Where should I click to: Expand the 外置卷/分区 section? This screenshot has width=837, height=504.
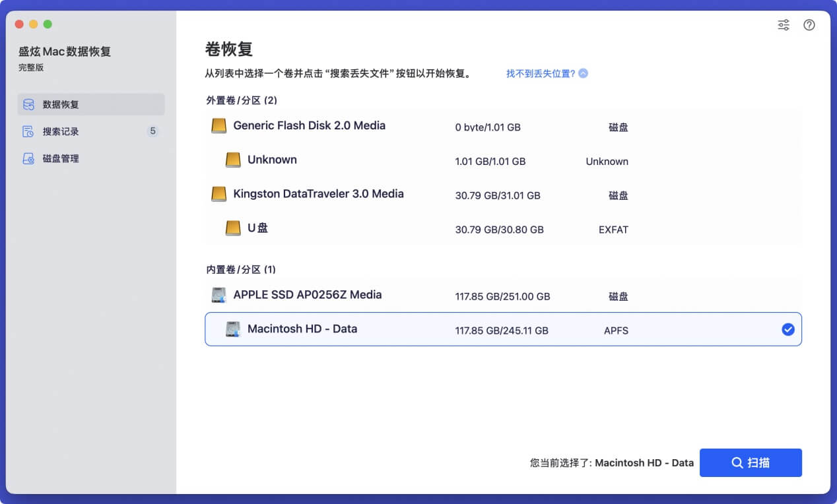(x=240, y=100)
